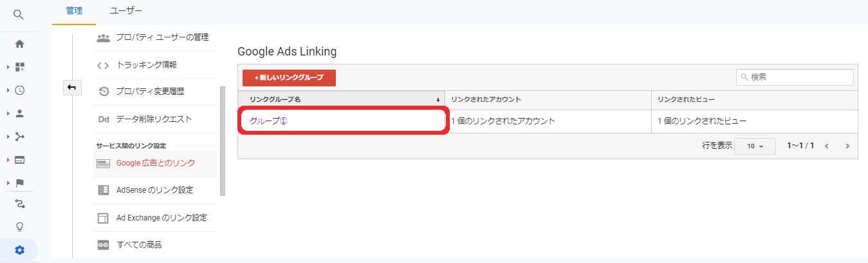Screen dimensions: 868x263
Task: Click the 新しいリンクグループ button
Action: click(x=289, y=77)
